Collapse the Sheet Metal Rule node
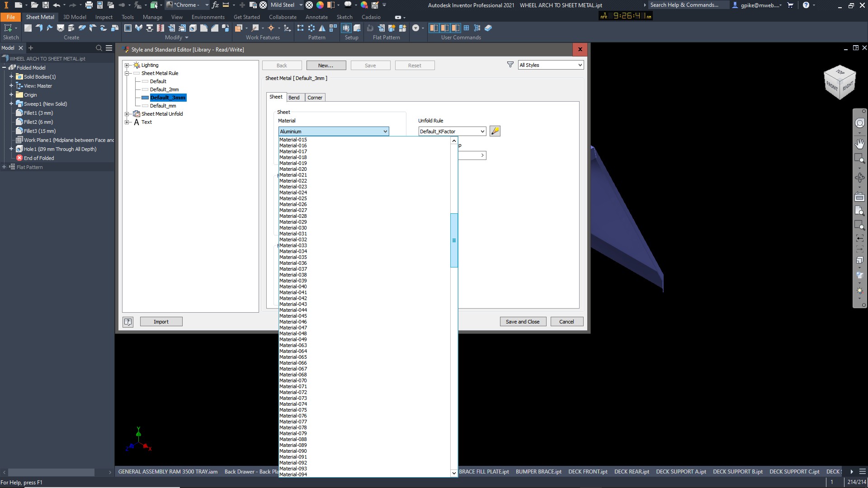Viewport: 868px width, 488px height. tap(127, 73)
